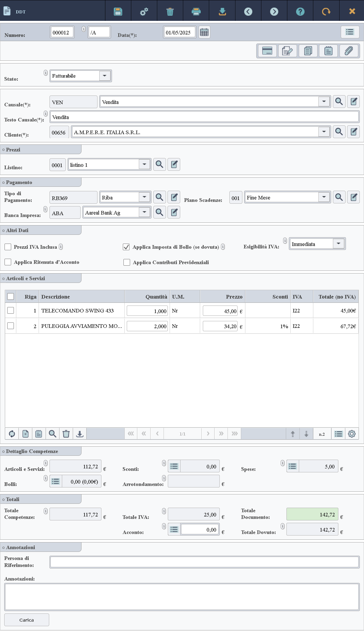The height and width of the screenshot is (631, 364).
Task: Collapse the Articoli e Servizi section header
Action: pyautogui.click(x=41, y=278)
